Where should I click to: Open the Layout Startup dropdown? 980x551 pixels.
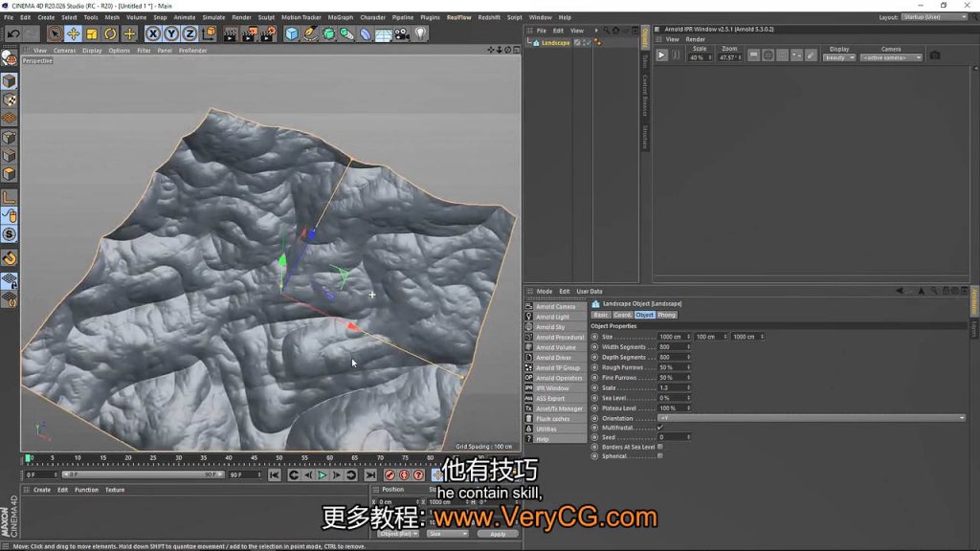[934, 17]
